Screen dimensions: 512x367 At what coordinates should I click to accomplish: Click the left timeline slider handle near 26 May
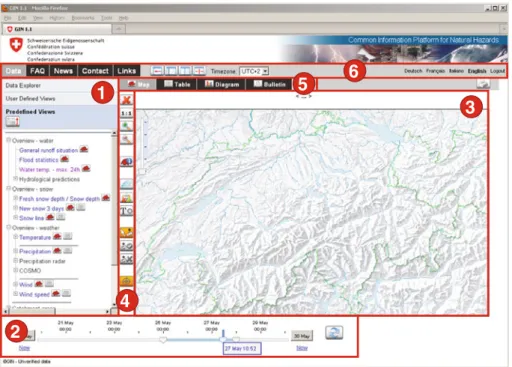[x=163, y=340]
